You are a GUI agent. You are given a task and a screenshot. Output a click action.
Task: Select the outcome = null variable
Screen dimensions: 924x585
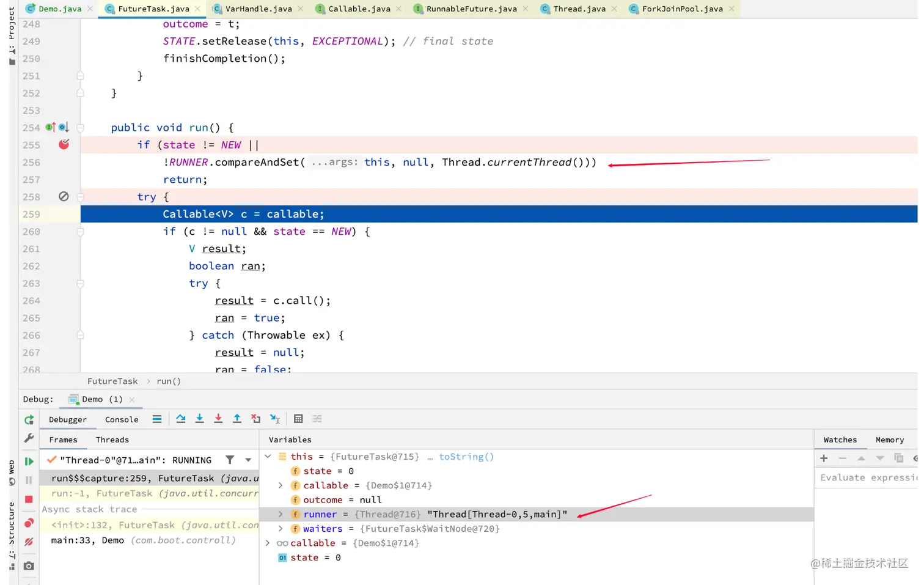pyautogui.click(x=537, y=499)
